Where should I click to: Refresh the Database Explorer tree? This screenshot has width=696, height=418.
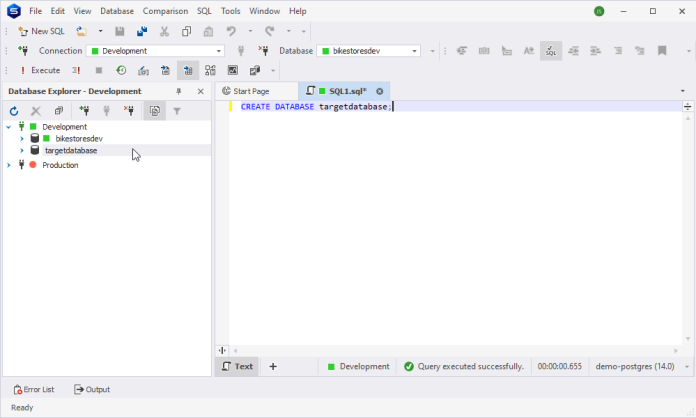pos(14,111)
